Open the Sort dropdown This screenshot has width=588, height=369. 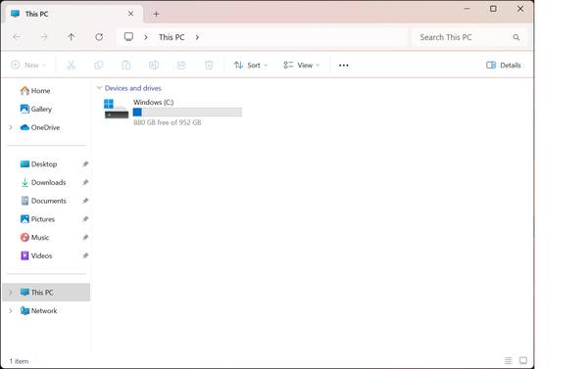pos(251,65)
